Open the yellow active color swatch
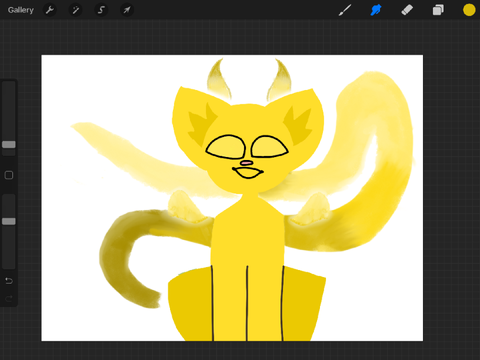The width and height of the screenshot is (480, 360). [x=469, y=10]
